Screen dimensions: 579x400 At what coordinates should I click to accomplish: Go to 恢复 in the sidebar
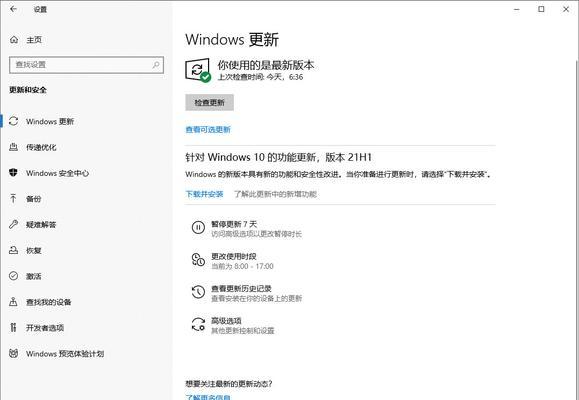[x=34, y=250]
